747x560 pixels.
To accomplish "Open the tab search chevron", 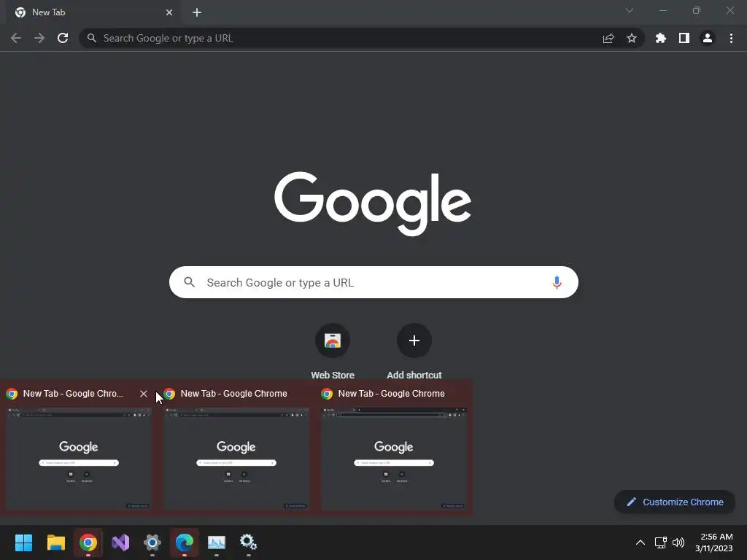I will [630, 10].
